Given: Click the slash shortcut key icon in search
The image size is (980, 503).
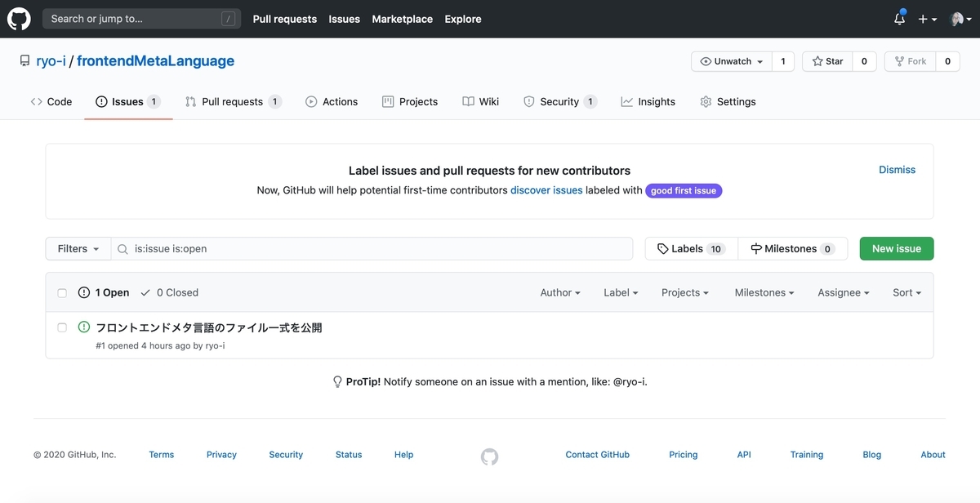Looking at the screenshot, I should click(x=228, y=19).
